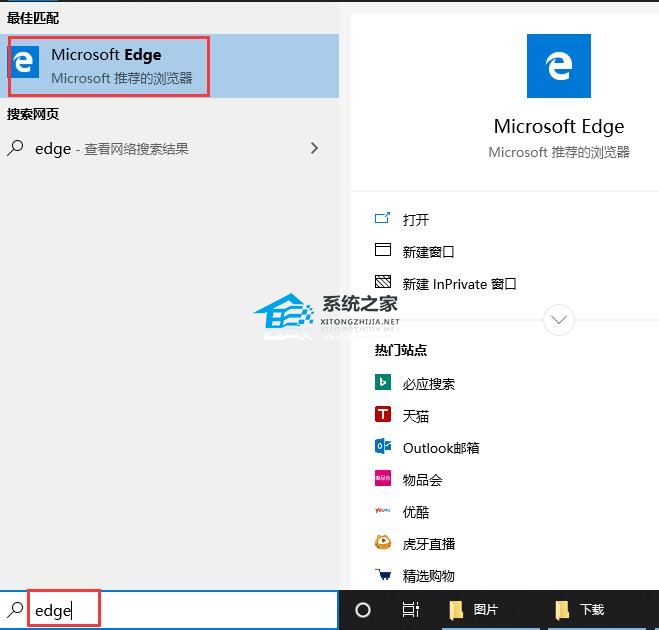
Task: Click the Outlook mail icon
Action: [x=382, y=446]
